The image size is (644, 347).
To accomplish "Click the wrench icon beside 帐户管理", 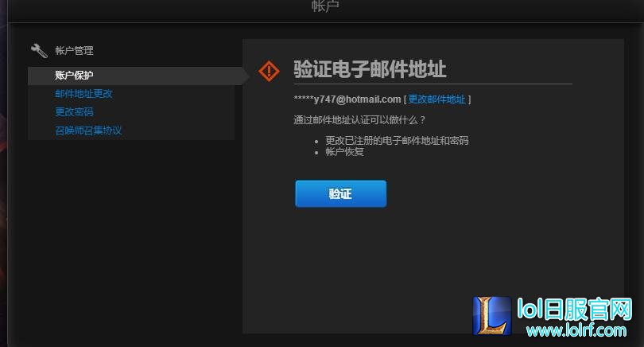I will tap(39, 51).
